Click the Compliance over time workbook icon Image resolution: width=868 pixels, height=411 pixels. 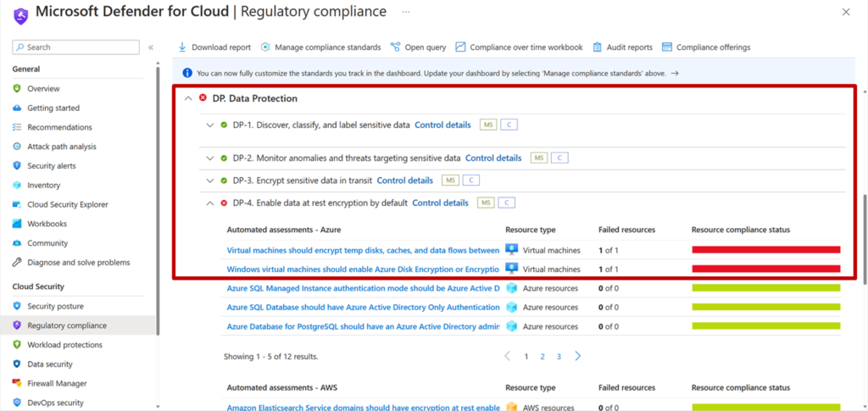(x=460, y=47)
